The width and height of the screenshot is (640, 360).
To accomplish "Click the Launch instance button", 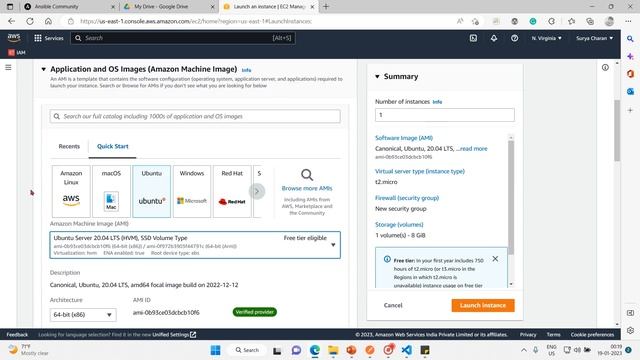I will click(483, 305).
